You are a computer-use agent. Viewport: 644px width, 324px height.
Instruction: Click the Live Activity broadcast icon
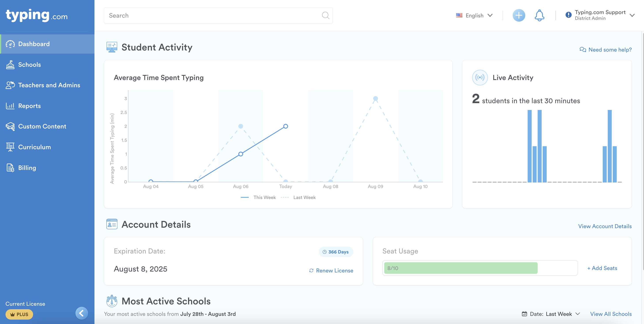pos(480,78)
